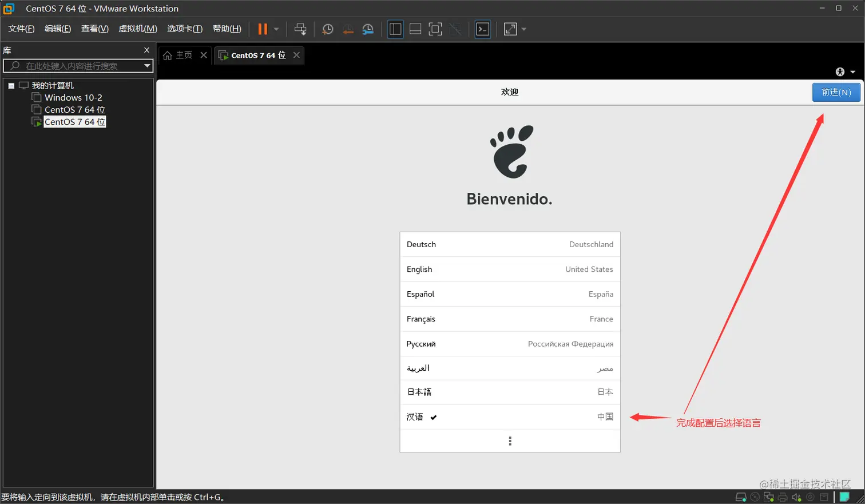865x504 pixels.
Task: Revert the virtual machine to previous snapshot
Action: coord(348,29)
